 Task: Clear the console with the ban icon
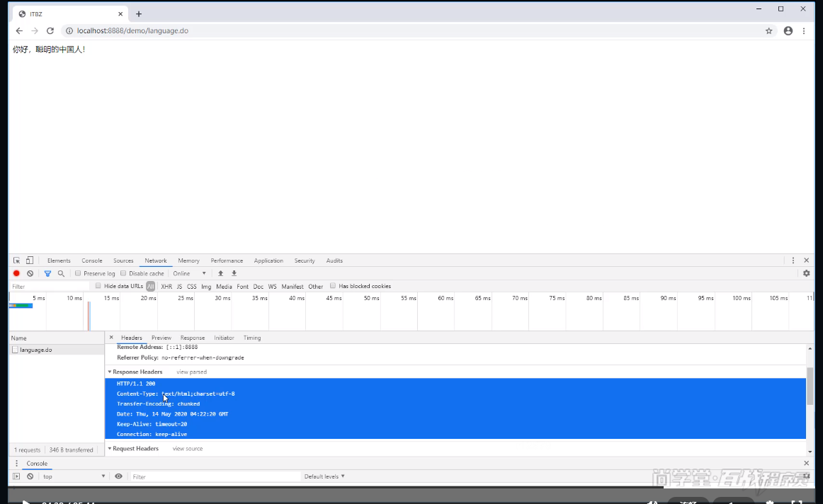pyautogui.click(x=30, y=476)
